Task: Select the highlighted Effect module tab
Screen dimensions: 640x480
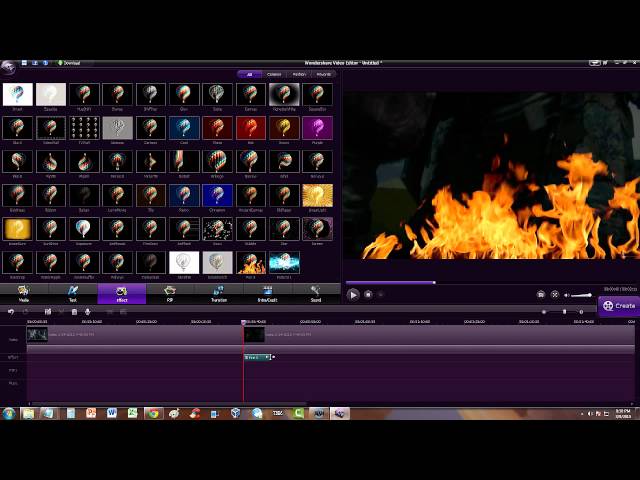Action: click(x=122, y=294)
